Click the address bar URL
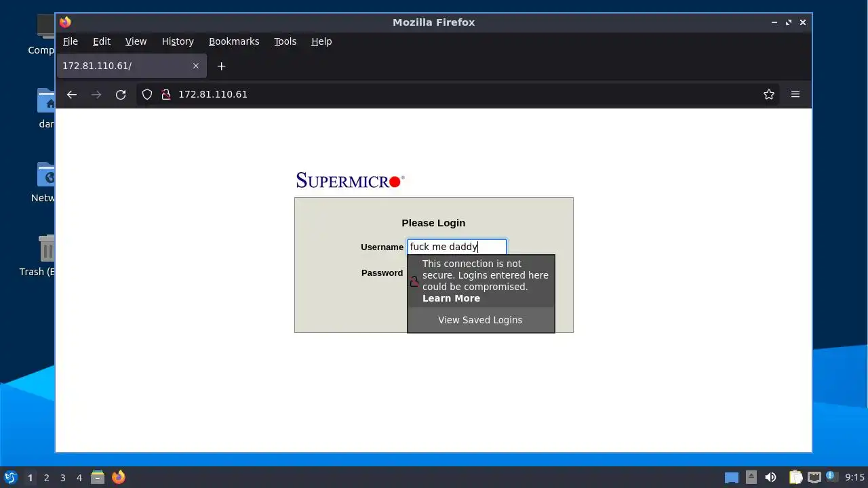 pyautogui.click(x=213, y=94)
